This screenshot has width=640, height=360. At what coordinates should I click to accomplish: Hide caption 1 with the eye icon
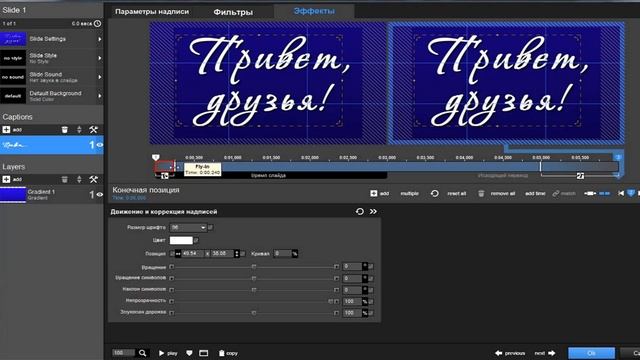click(99, 145)
